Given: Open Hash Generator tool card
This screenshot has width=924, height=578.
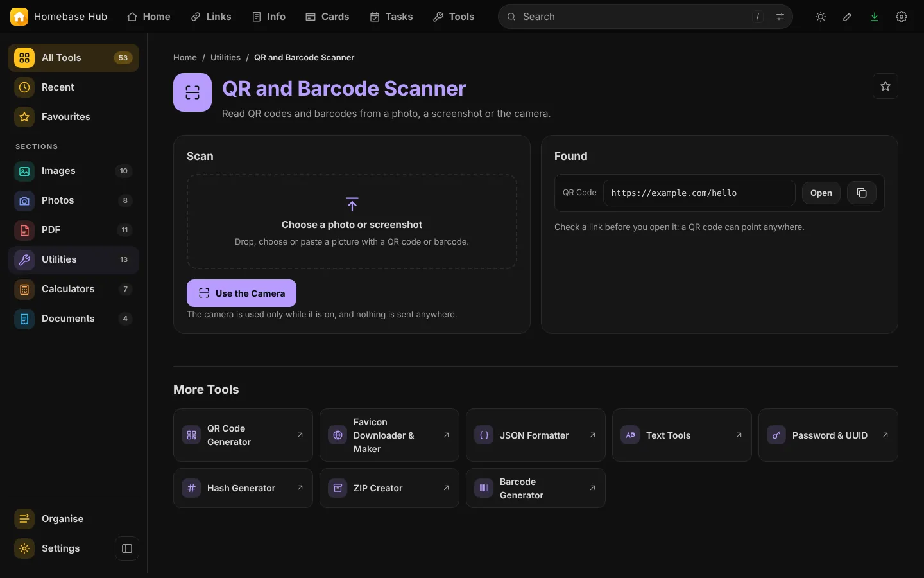Looking at the screenshot, I should (x=243, y=488).
